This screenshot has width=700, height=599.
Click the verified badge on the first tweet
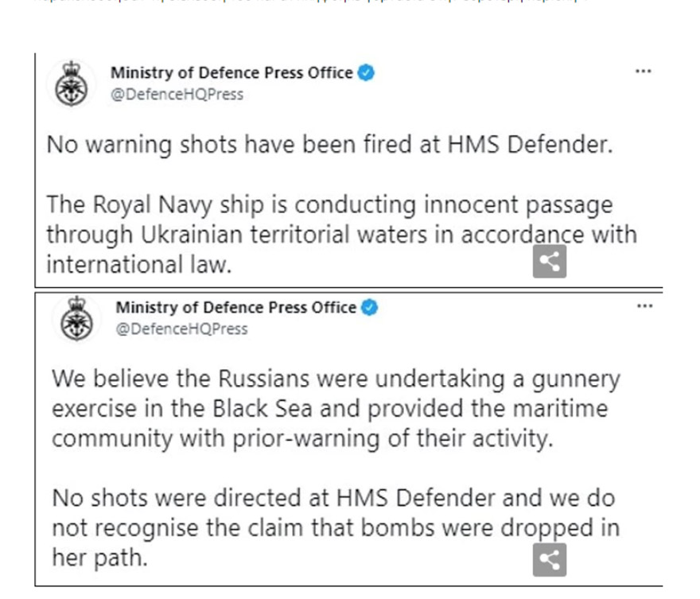[365, 73]
